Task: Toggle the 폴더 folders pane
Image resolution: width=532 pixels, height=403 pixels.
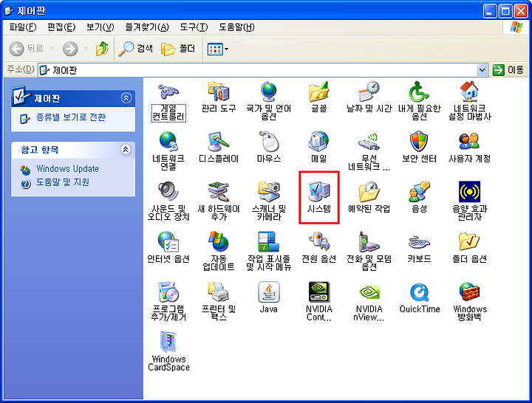Action: [179, 49]
